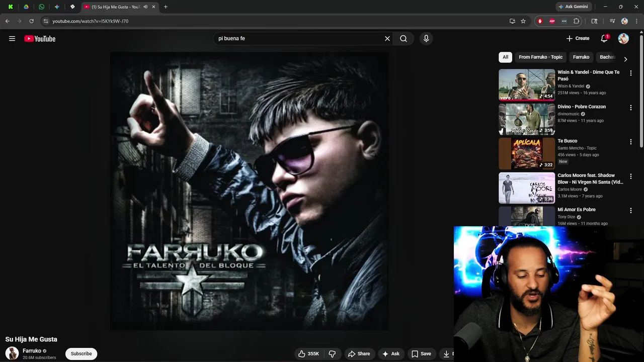Click the address bar URL
The width and height of the screenshot is (644, 362).
(x=91, y=21)
